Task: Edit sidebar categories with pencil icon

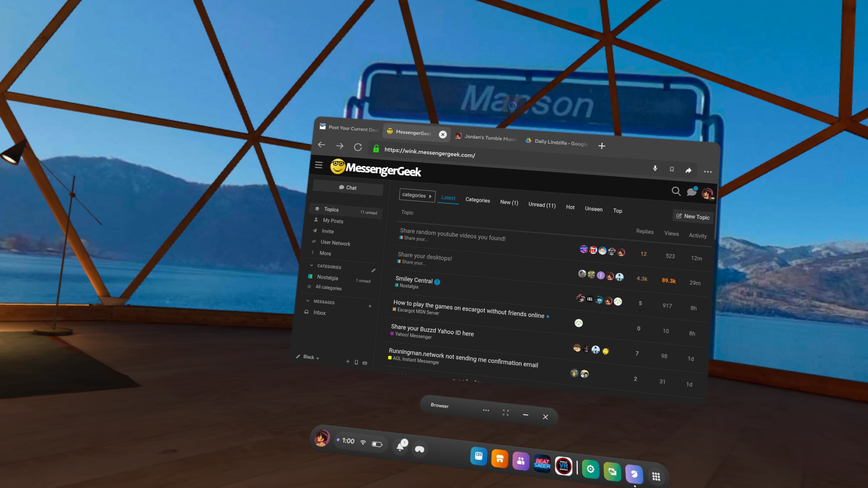Action: coord(373,270)
